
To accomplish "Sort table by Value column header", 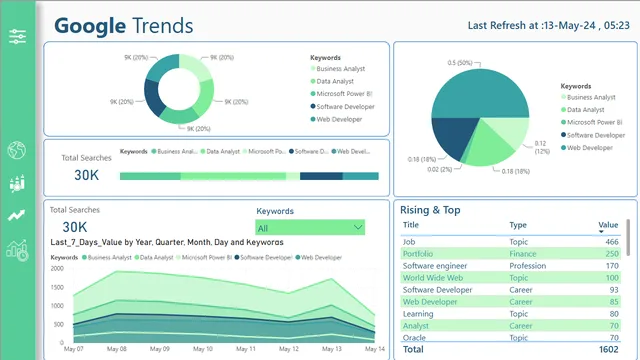I will click(x=608, y=225).
